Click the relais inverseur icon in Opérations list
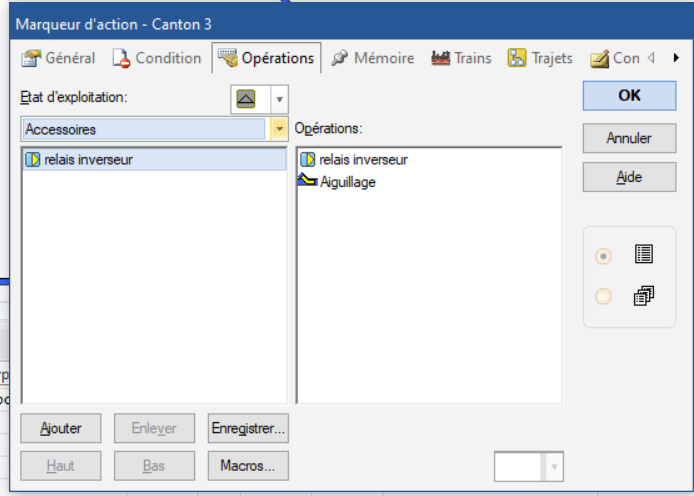This screenshot has width=694, height=496. click(308, 159)
